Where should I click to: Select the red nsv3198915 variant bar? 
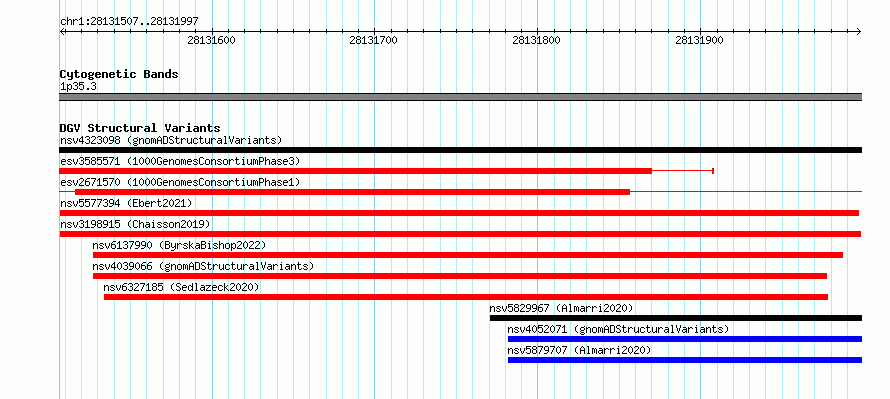[460, 234]
